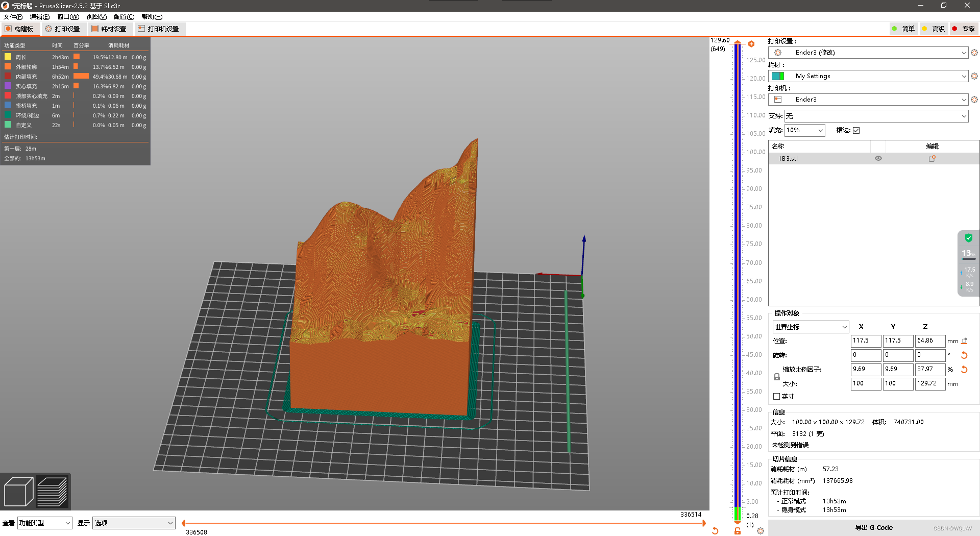Edit printer preset via gear icon

coord(974,100)
